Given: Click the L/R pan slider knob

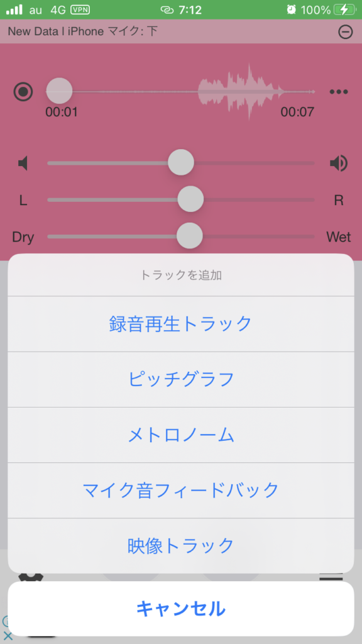Looking at the screenshot, I should 190,199.
